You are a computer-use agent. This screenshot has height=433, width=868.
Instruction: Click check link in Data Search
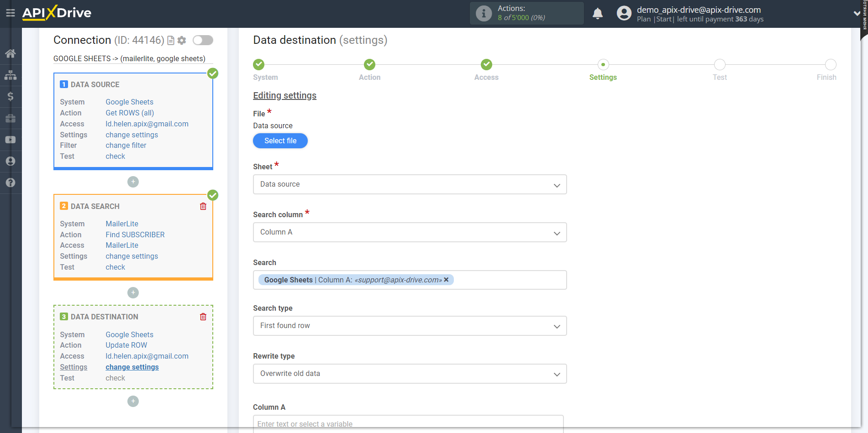[115, 267]
